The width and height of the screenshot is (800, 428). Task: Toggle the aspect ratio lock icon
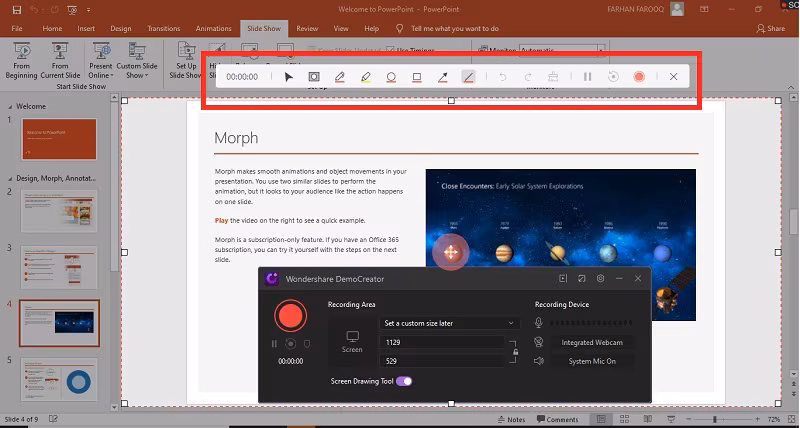515,352
